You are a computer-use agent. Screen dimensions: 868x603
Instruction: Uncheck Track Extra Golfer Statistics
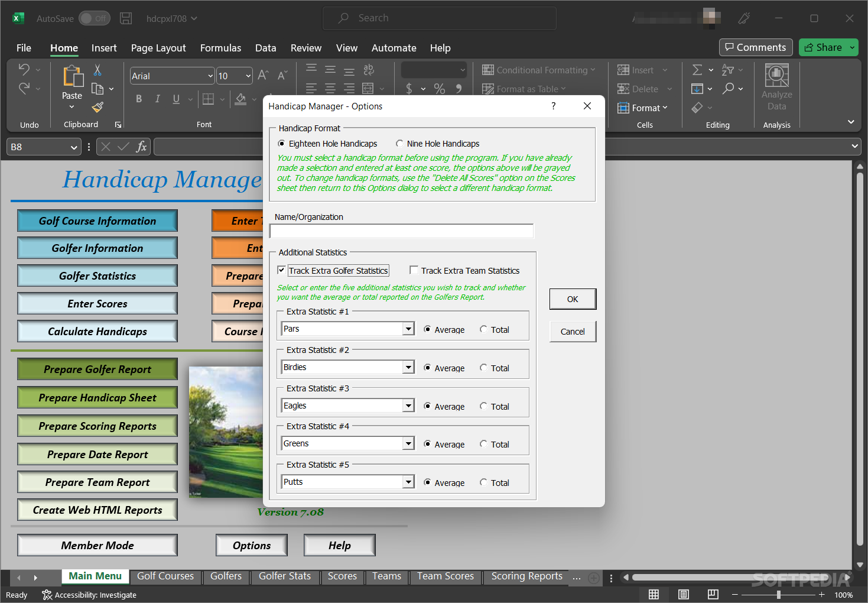coord(281,270)
